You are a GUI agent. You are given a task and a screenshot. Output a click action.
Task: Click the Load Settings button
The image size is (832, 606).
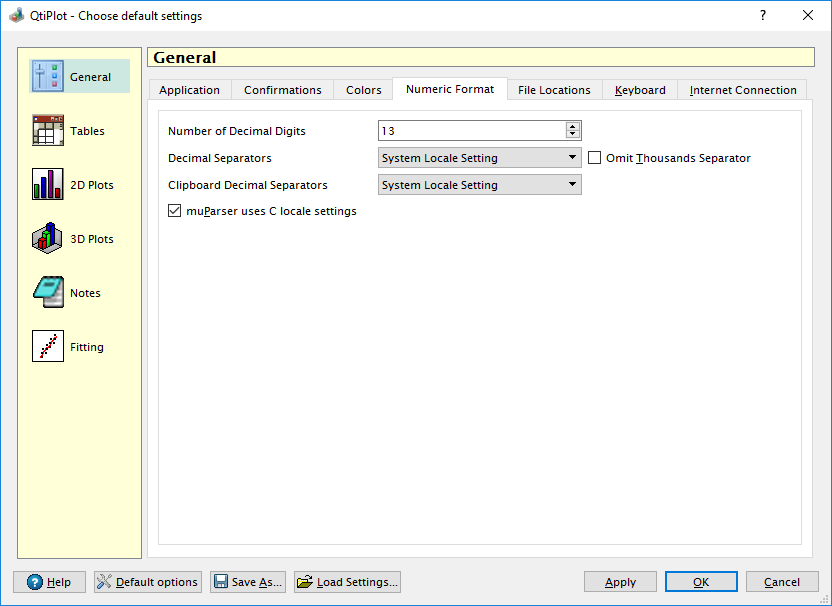pyautogui.click(x=347, y=582)
